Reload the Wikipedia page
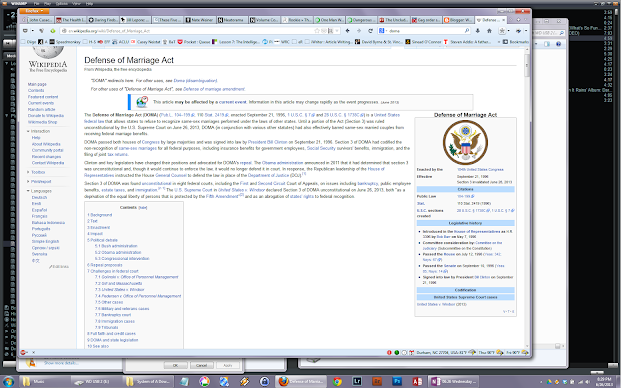 tap(370, 31)
